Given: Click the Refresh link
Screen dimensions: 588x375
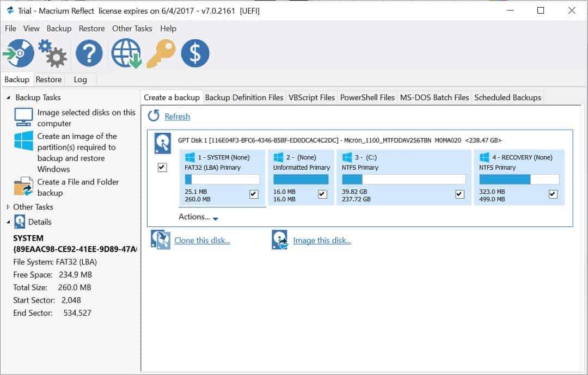Looking at the screenshot, I should click(x=177, y=116).
